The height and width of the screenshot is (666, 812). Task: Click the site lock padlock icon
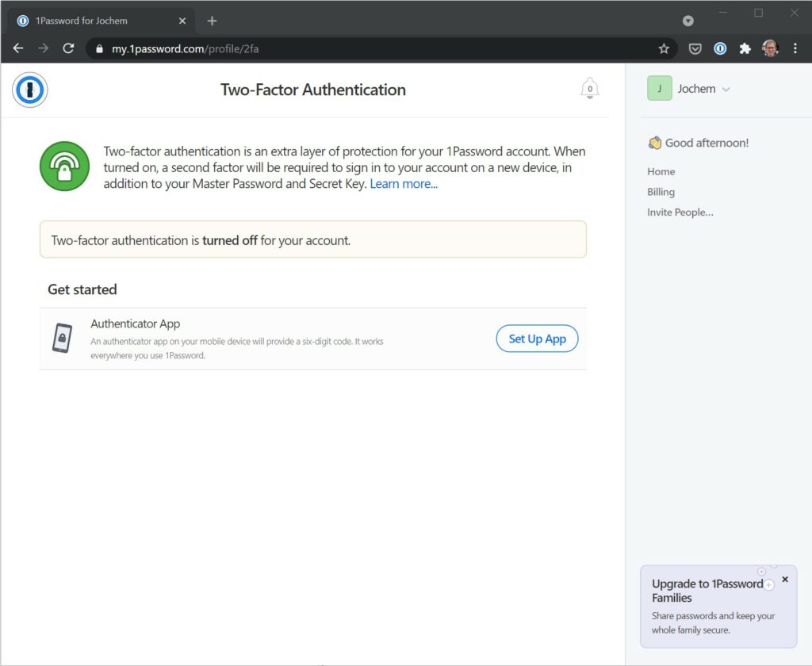pos(99,48)
